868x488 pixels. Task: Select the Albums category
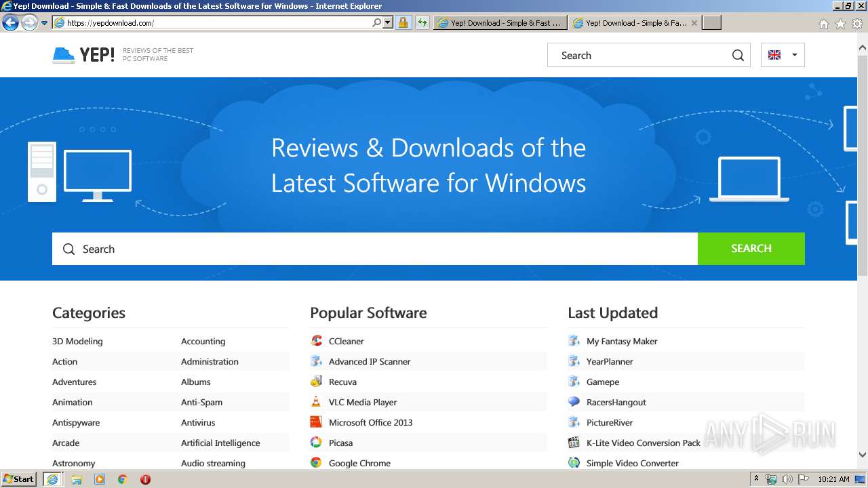(196, 382)
